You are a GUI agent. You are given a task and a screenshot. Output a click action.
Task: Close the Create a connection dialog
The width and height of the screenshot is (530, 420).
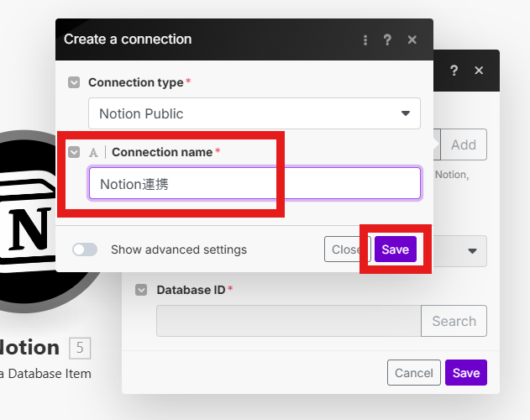point(412,40)
